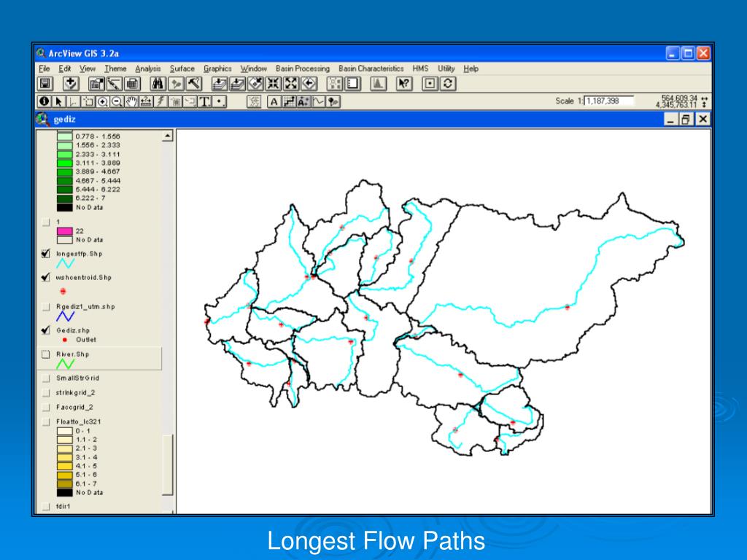The height and width of the screenshot is (560, 747).
Task: Click the circular refresh arrows icon
Action: 448,84
